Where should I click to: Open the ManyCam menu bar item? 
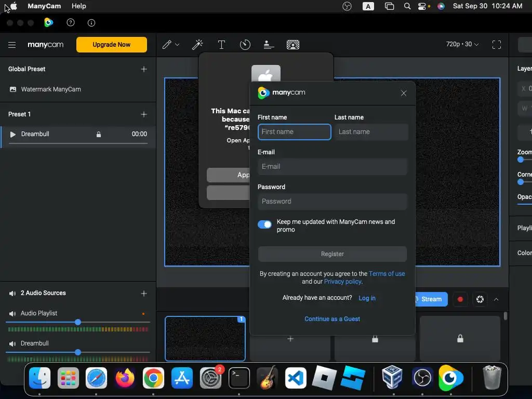44,6
